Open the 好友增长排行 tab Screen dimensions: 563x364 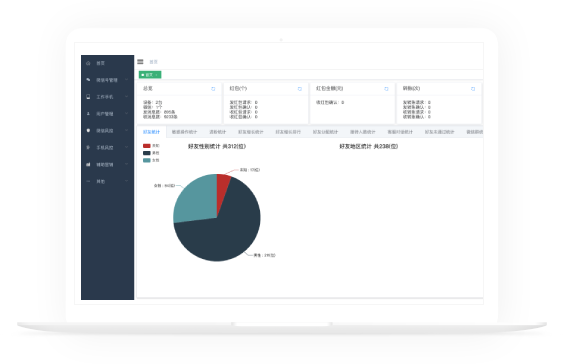click(288, 132)
